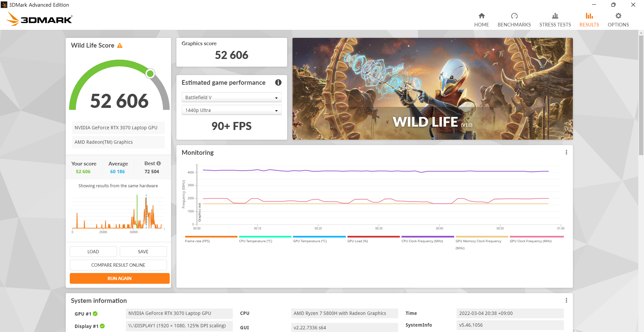Click the scrollbar up arrow

(x=641, y=33)
